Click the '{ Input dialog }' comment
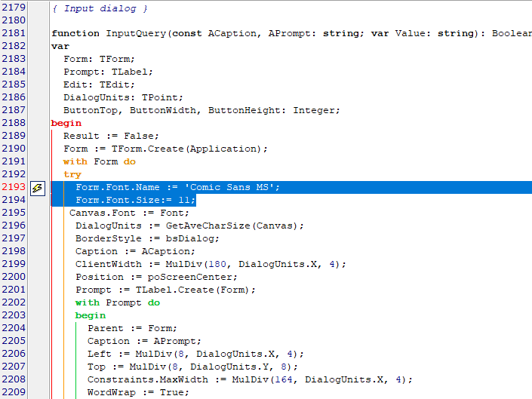This screenshot has width=532, height=399. coord(100,8)
